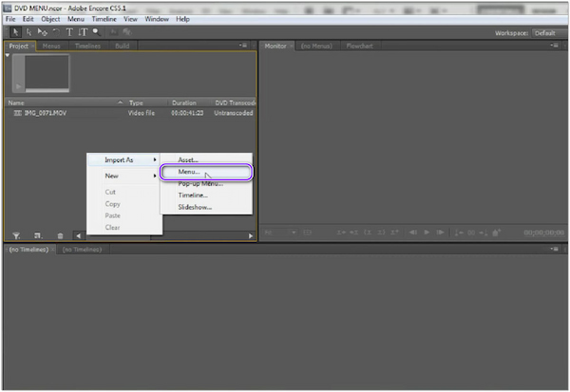Click the safe area icon in Monitor

tap(308, 233)
